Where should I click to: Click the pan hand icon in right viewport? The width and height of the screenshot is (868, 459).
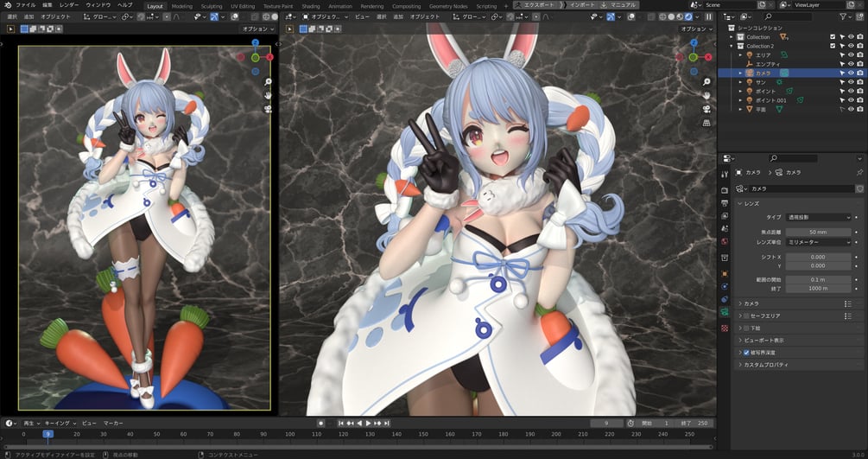tap(706, 95)
